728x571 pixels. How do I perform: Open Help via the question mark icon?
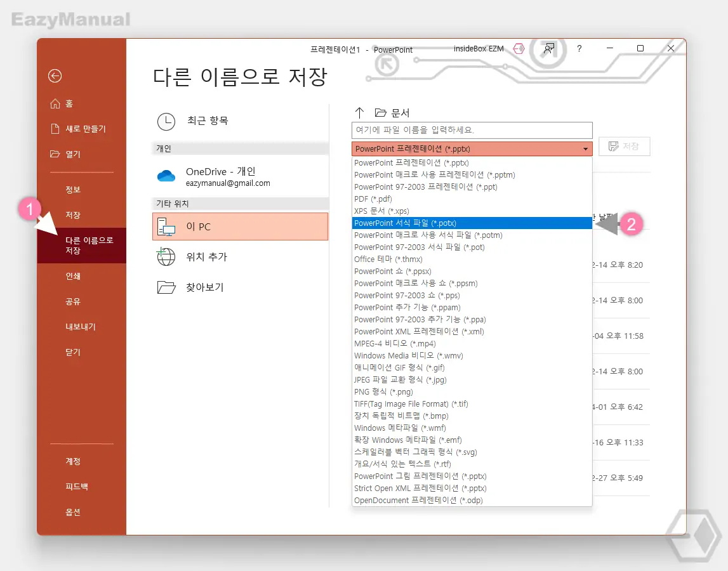[x=579, y=49]
